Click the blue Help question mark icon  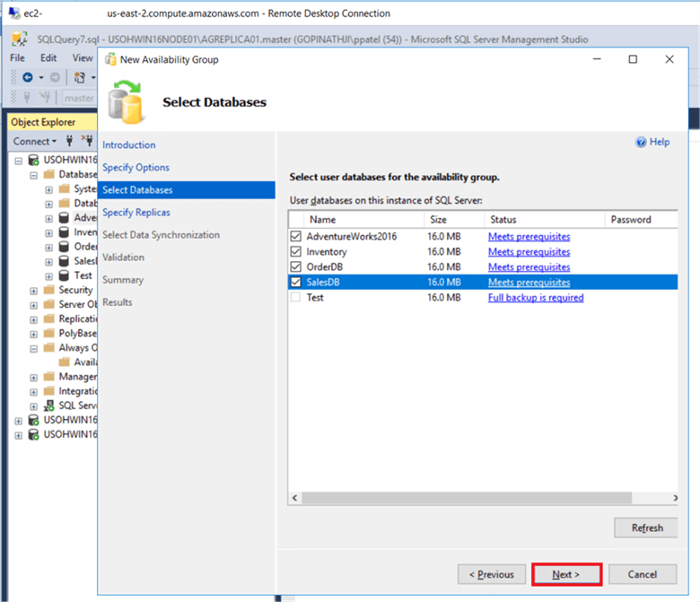coord(641,142)
